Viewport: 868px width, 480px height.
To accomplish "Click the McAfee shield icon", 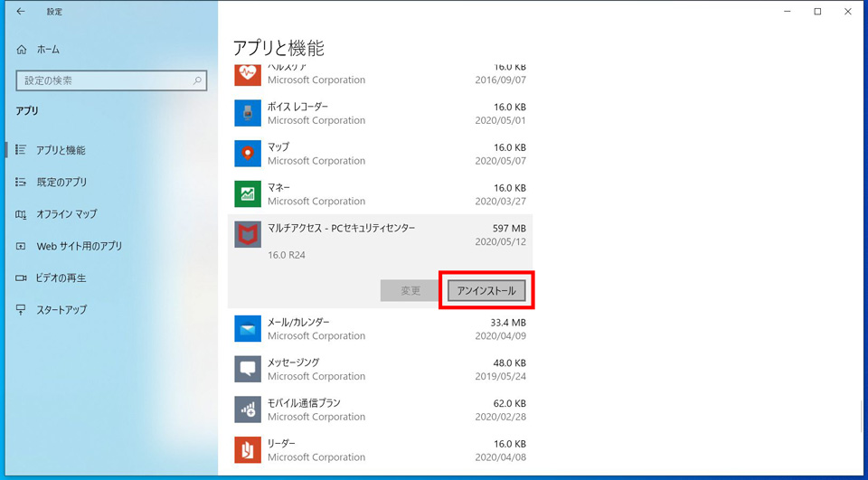I will [248, 235].
